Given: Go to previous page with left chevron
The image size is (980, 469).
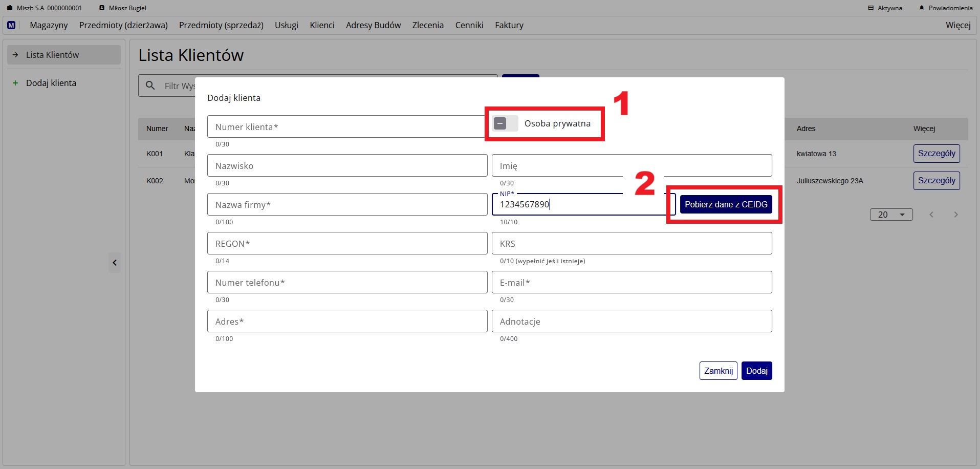Looking at the screenshot, I should click(x=931, y=215).
